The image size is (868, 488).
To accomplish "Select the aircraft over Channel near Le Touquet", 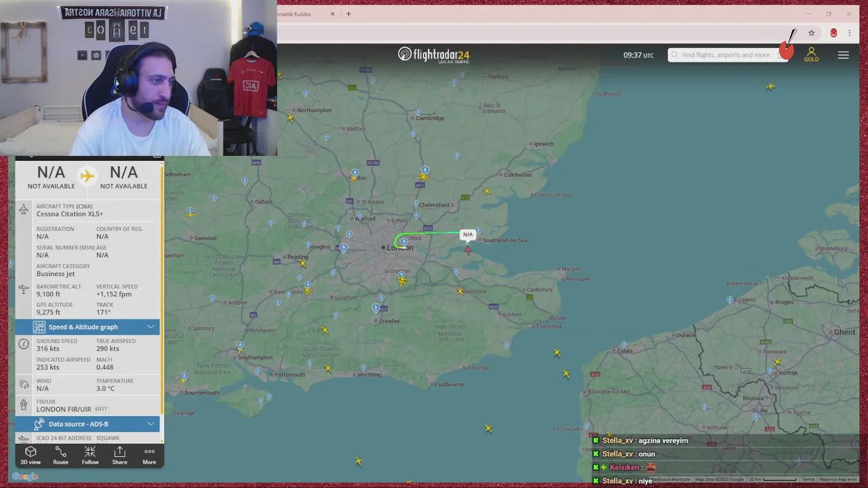I will 488,428.
